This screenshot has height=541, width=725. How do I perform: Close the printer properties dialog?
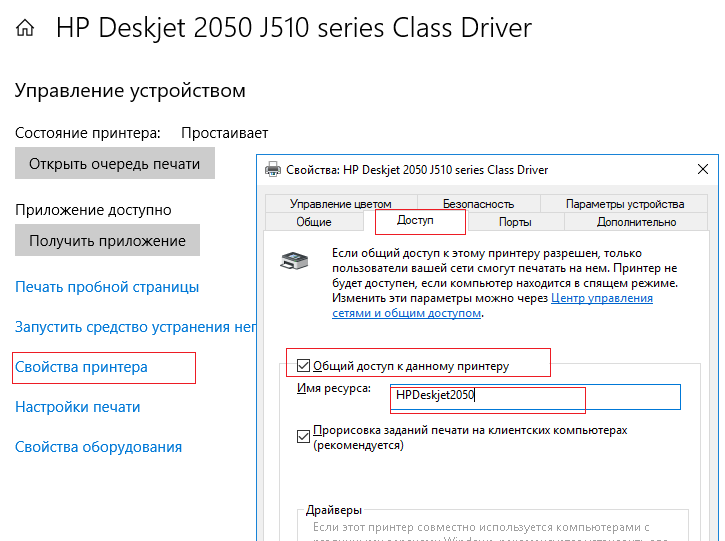[703, 169]
